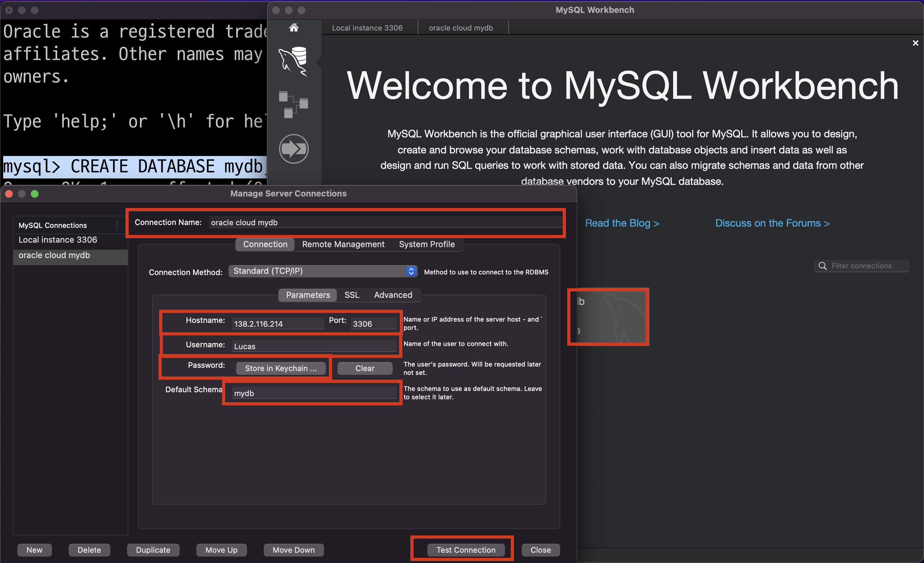Screen dimensions: 924x563
Task: Open the Models sidebar icon
Action: (293, 104)
